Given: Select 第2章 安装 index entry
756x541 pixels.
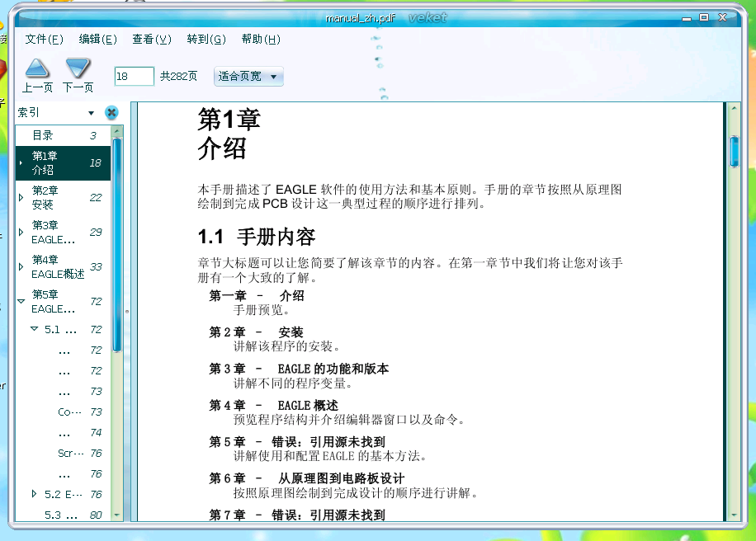Looking at the screenshot, I should 64,198.
